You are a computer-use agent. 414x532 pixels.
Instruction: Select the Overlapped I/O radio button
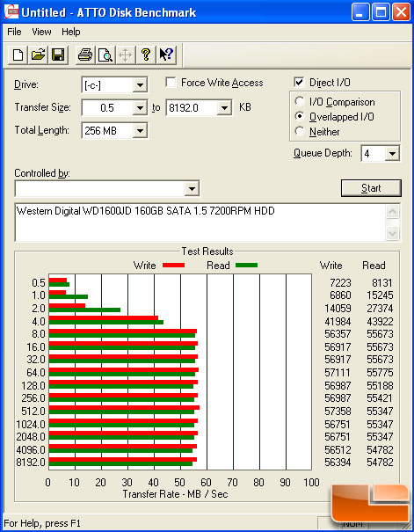(x=300, y=116)
